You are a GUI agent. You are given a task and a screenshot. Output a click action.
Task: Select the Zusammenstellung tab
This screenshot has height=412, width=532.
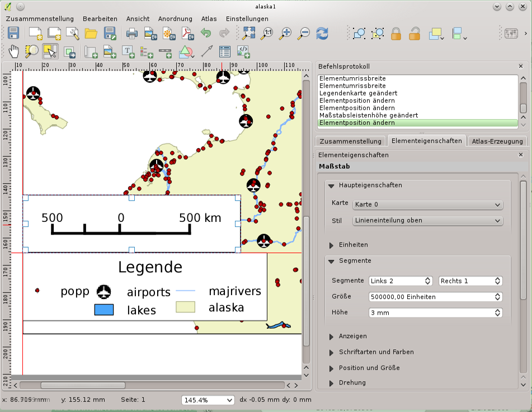coord(350,141)
